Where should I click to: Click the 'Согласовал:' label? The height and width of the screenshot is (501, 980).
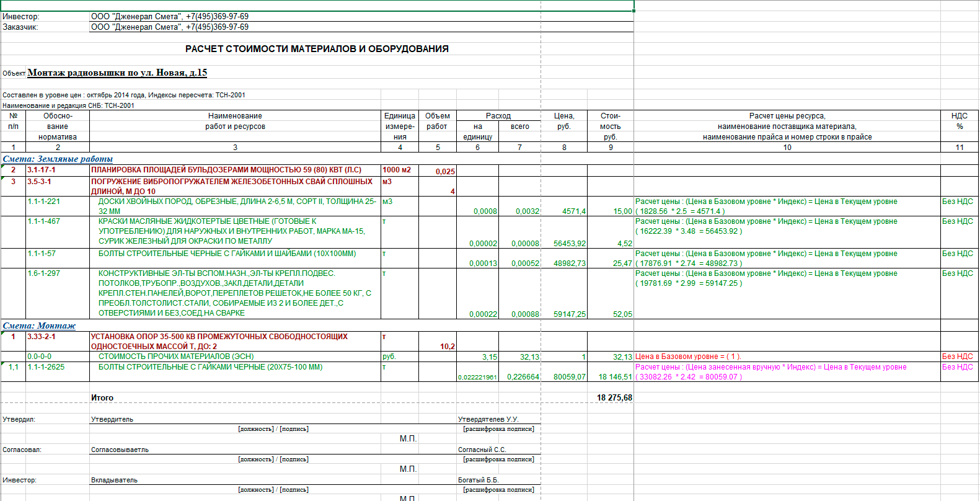[22, 450]
